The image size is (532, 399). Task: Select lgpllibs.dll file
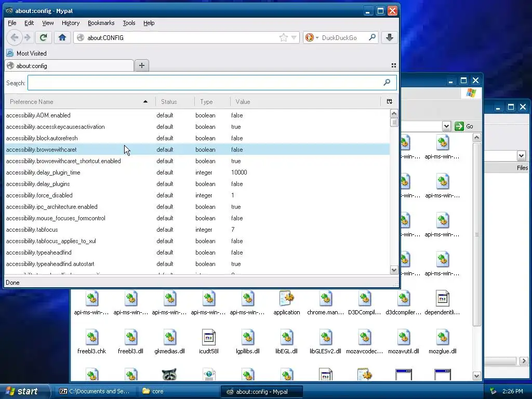pyautogui.click(x=248, y=342)
